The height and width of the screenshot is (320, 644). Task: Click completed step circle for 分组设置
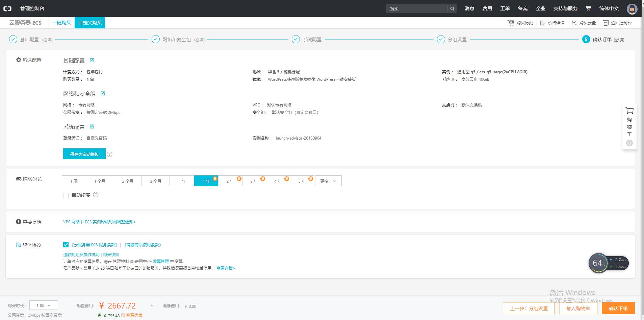pyautogui.click(x=441, y=39)
